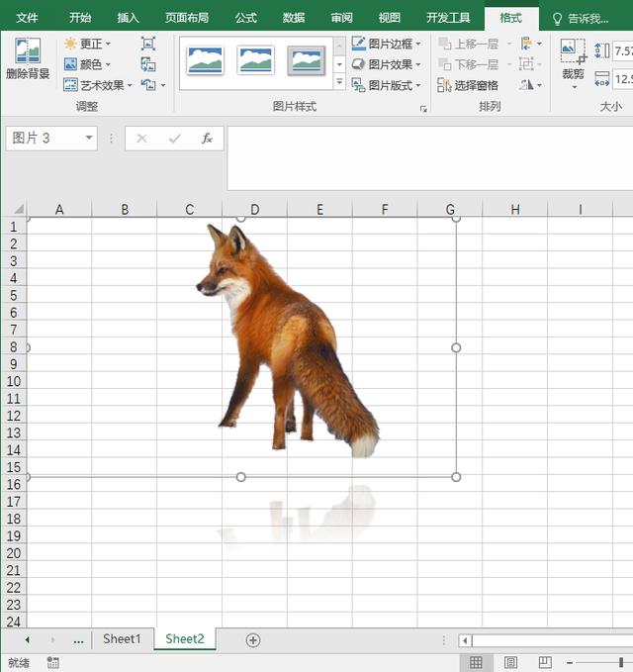
Task: Click the reset picture icon
Action: coord(148,85)
